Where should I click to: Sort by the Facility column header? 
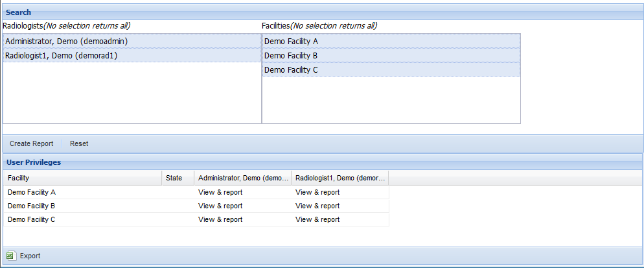(82, 178)
